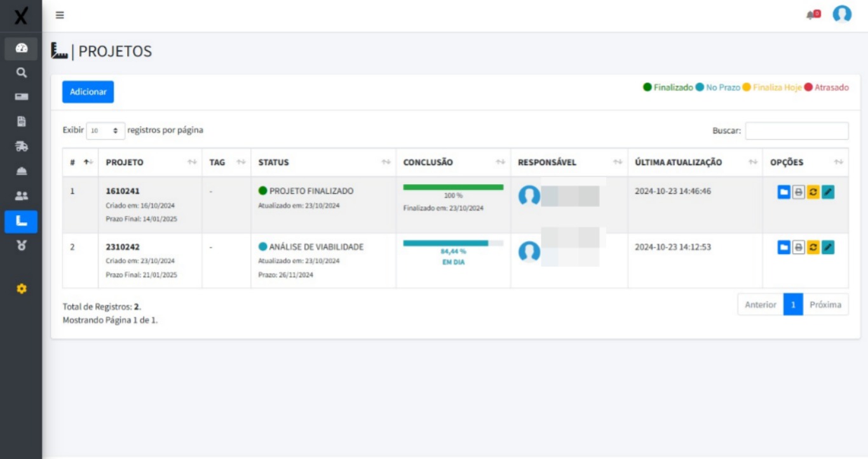Image resolution: width=868 pixels, height=459 pixels.
Task: Select the search icon in the sidebar
Action: (x=21, y=71)
